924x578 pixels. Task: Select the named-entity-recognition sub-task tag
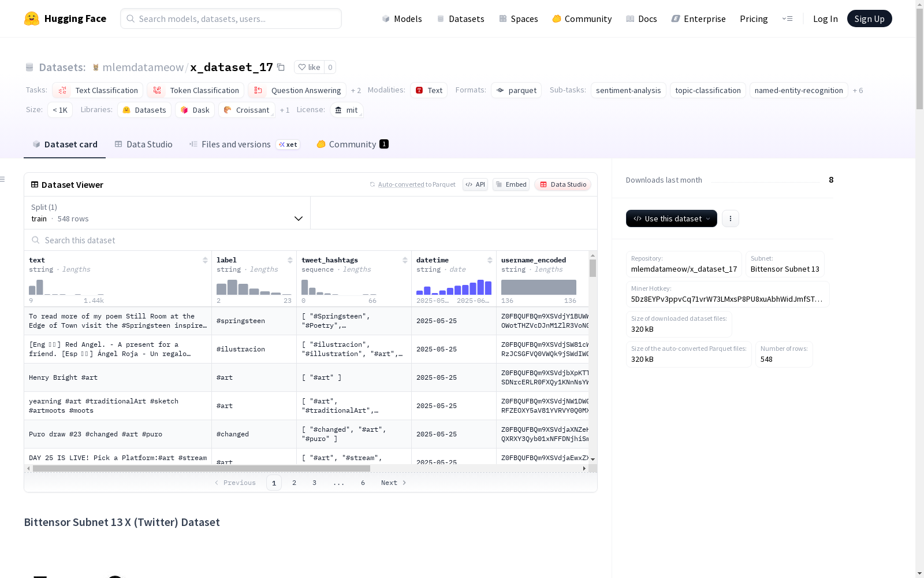click(x=799, y=90)
